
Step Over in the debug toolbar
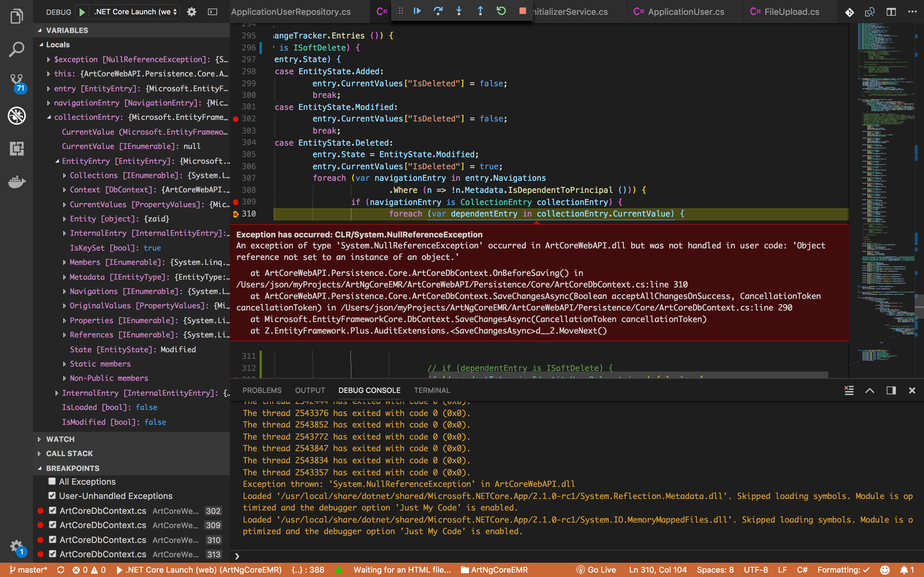click(438, 12)
